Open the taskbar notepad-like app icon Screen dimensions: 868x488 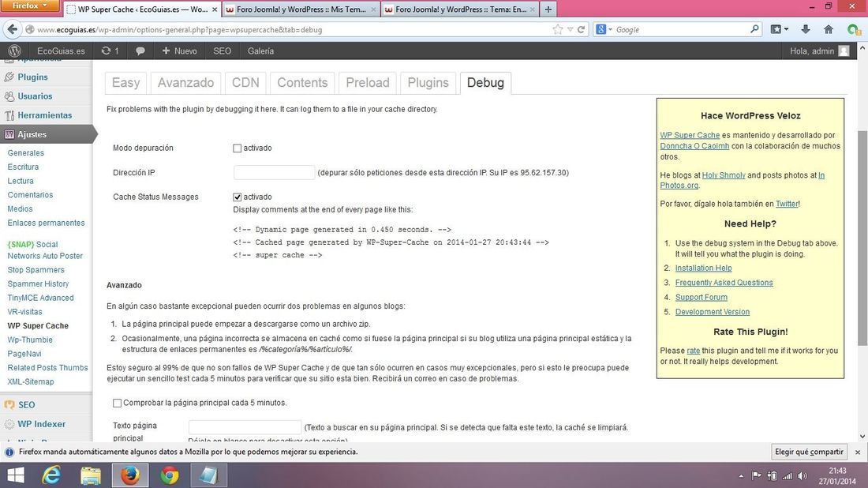click(x=208, y=475)
